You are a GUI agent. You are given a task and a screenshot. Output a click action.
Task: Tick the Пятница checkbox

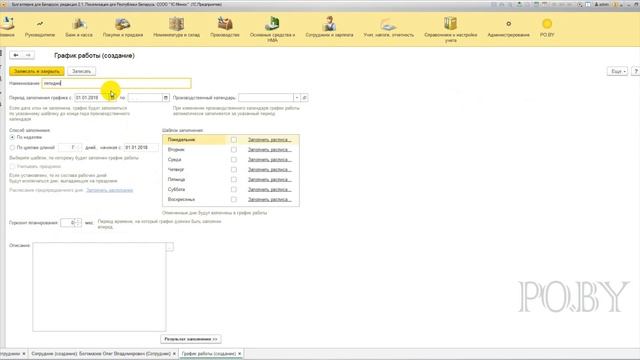click(x=233, y=180)
